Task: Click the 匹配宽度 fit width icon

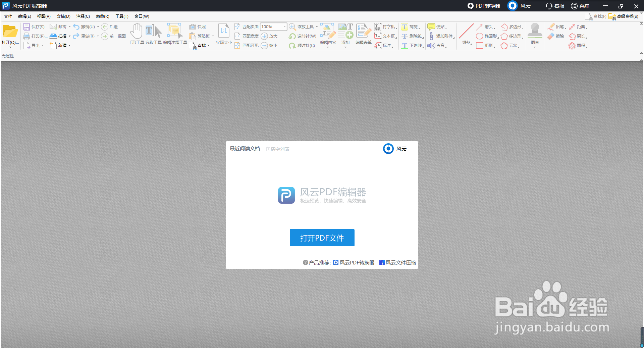Action: coord(237,36)
